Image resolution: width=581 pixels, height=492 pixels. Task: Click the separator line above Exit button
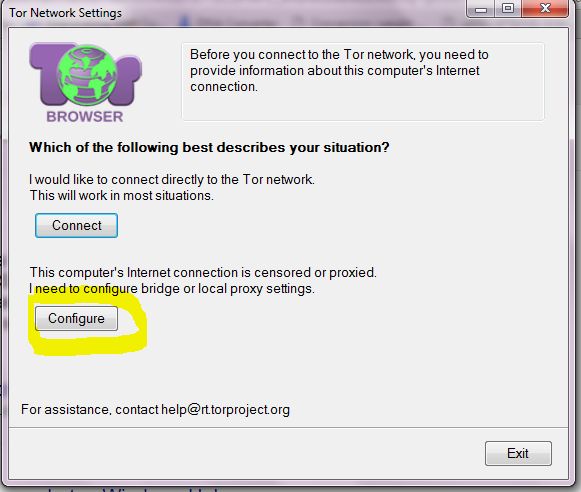click(288, 428)
